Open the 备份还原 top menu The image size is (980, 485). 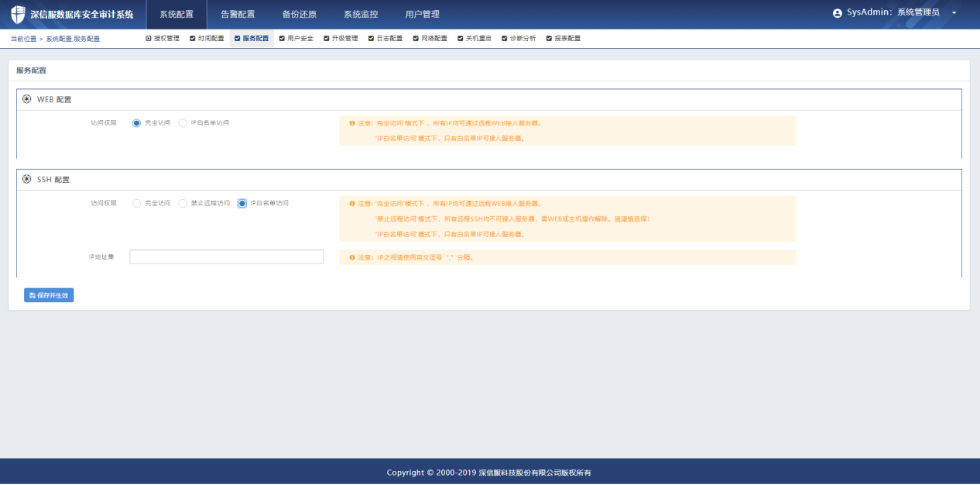click(299, 14)
